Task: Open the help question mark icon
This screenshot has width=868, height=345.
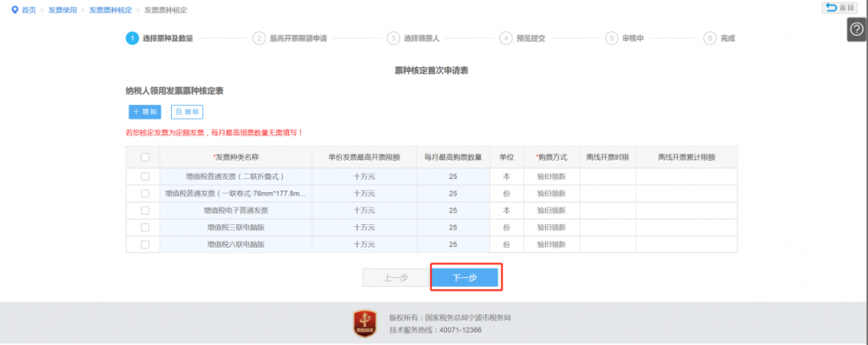Action: (x=857, y=30)
